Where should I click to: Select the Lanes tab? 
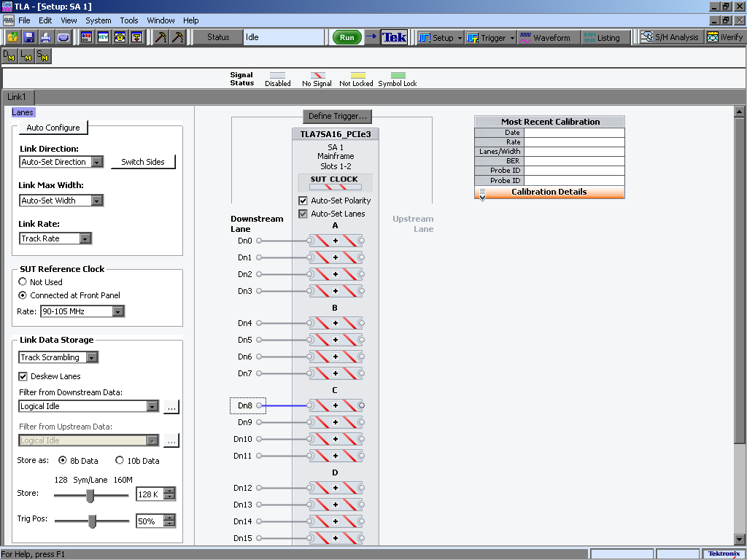click(23, 112)
